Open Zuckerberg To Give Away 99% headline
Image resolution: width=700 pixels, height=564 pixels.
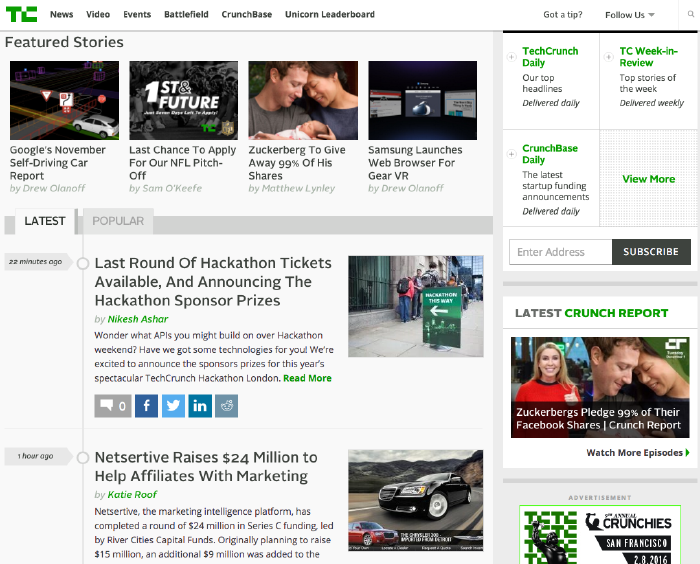(297, 163)
